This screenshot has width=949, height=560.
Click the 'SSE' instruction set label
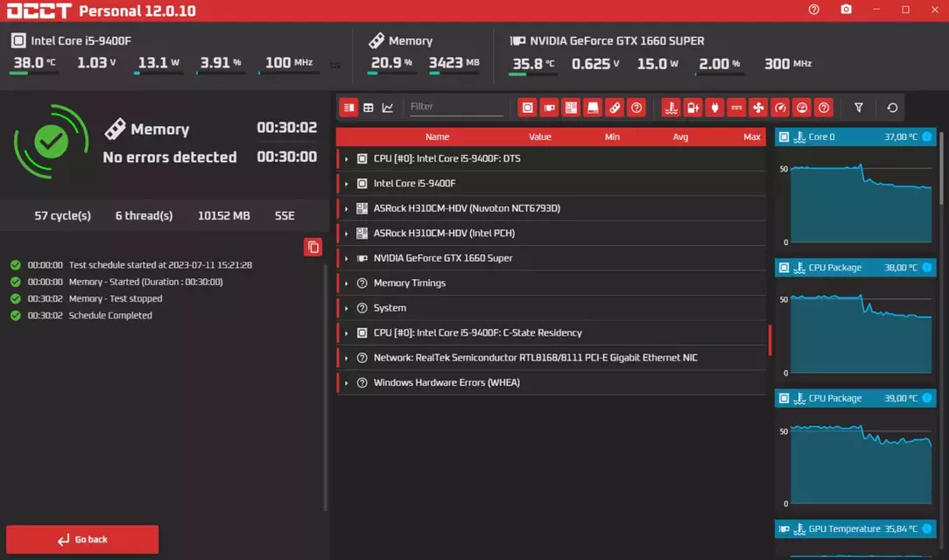coord(285,216)
